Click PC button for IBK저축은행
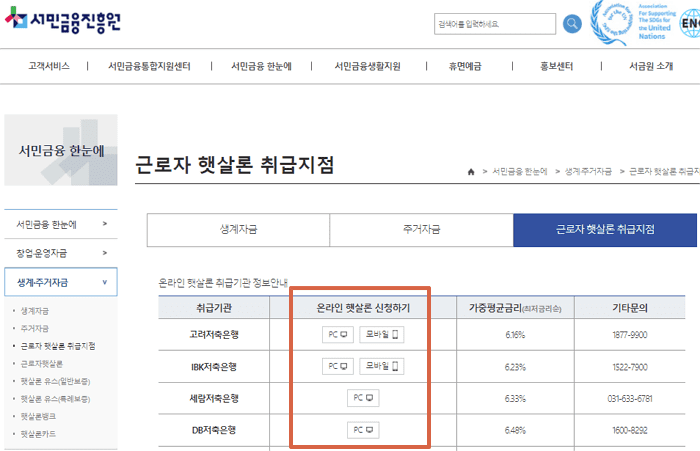 pyautogui.click(x=338, y=366)
